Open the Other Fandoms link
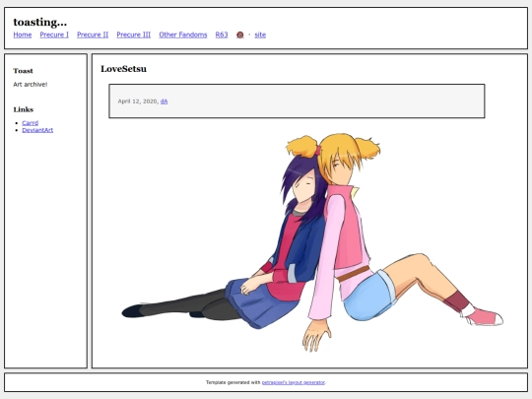 tap(183, 34)
